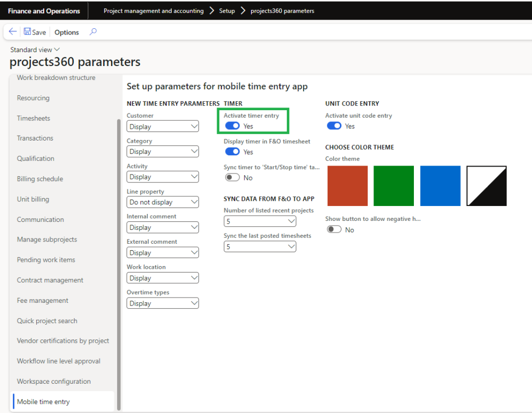Click the search magnifier icon
The height and width of the screenshot is (413, 532).
point(93,32)
